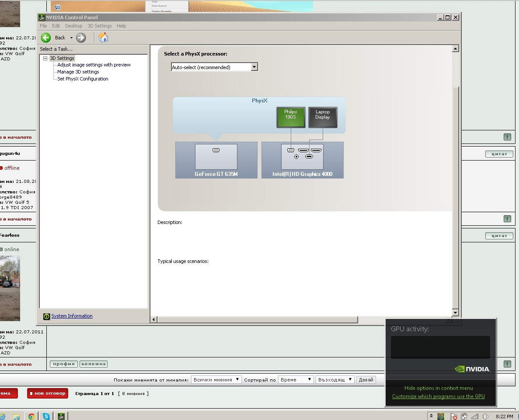Select the GeForce GT 635M GPU graphic
Viewport: 519px width, 420px height.
[x=216, y=160]
